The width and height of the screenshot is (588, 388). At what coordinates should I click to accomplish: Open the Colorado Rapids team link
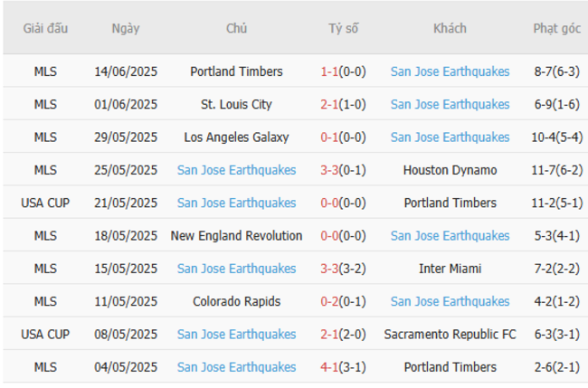tap(236, 301)
